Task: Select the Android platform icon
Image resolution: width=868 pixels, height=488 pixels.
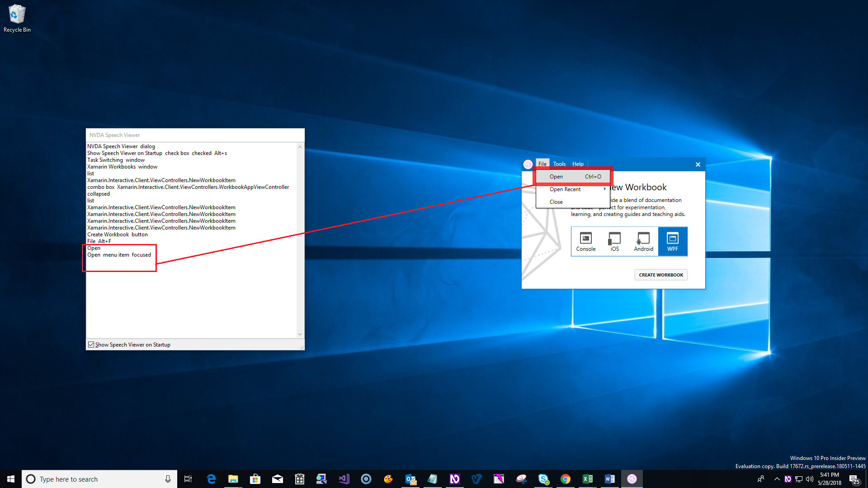Action: pyautogui.click(x=643, y=241)
